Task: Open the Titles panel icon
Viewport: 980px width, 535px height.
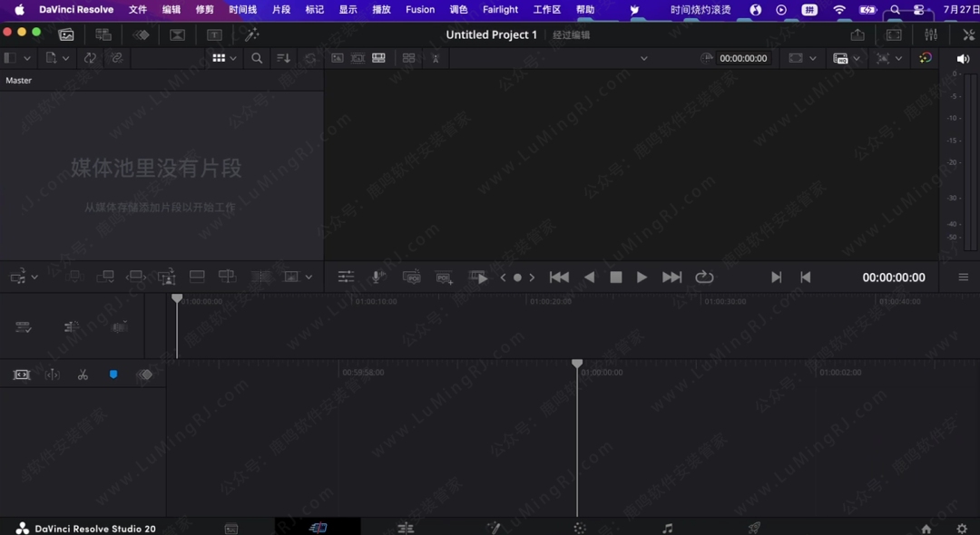Action: pyautogui.click(x=214, y=34)
